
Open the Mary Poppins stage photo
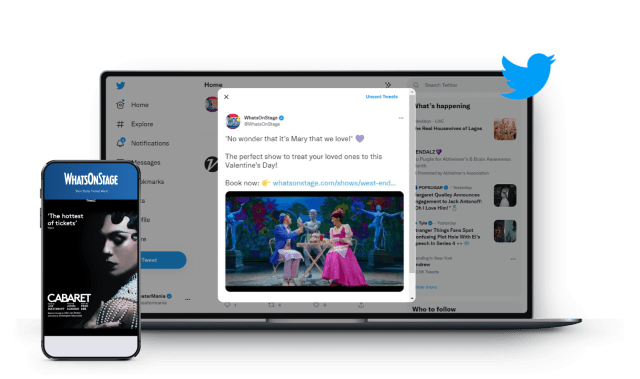tap(314, 241)
